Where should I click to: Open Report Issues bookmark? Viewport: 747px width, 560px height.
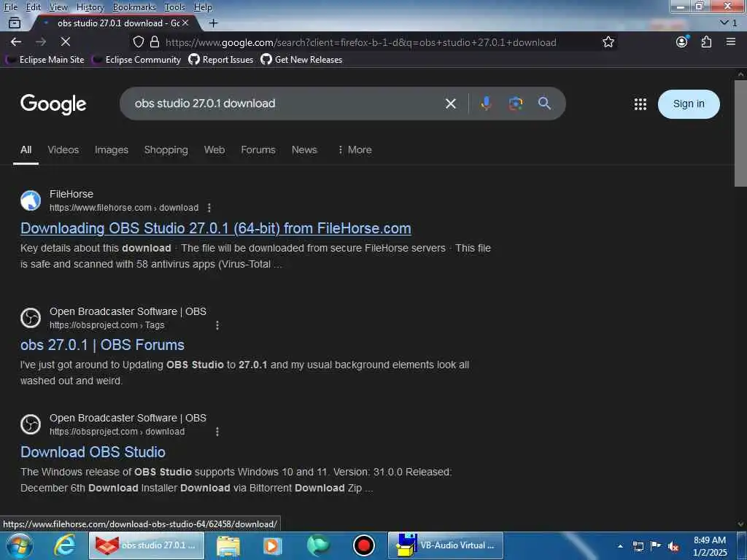coord(221,60)
